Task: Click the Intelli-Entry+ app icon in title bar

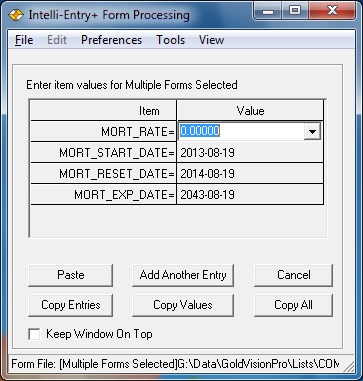Action: [x=15, y=15]
